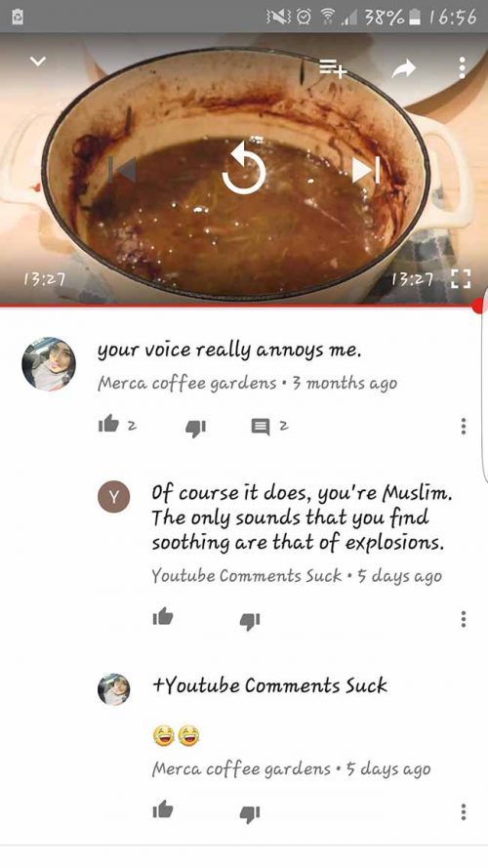Open Merca coffee gardens profile picture
Viewport: 488px width, 868px height.
[x=49, y=364]
